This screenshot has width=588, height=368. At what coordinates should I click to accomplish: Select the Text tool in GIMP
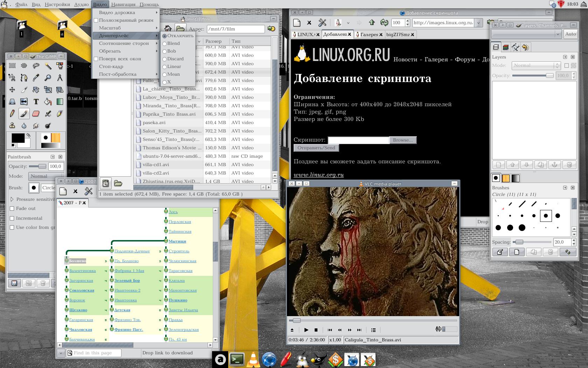[x=36, y=102]
